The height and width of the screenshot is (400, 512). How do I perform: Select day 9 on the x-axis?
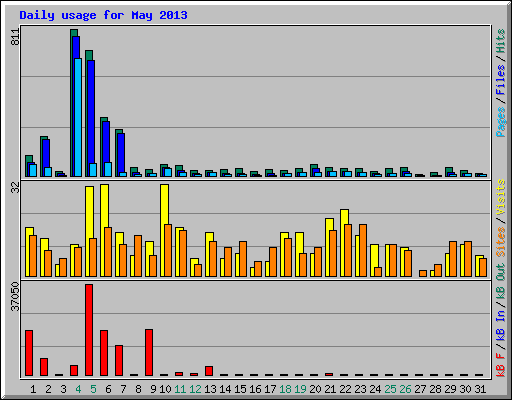pos(153,389)
